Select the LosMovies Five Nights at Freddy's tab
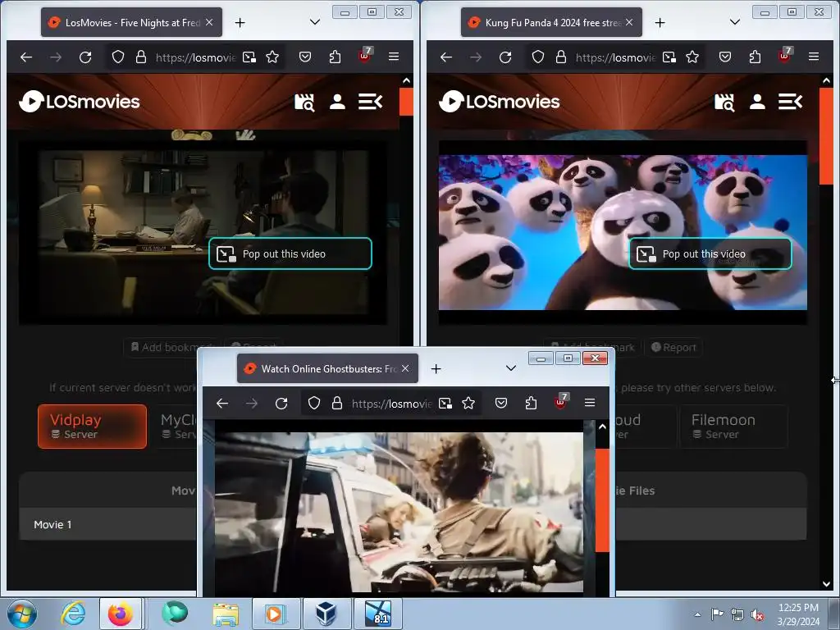840x630 pixels. pos(131,22)
